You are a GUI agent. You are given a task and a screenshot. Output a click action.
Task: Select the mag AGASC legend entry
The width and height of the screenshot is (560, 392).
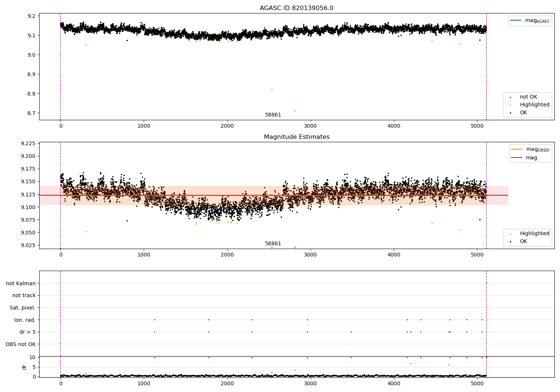point(530,21)
